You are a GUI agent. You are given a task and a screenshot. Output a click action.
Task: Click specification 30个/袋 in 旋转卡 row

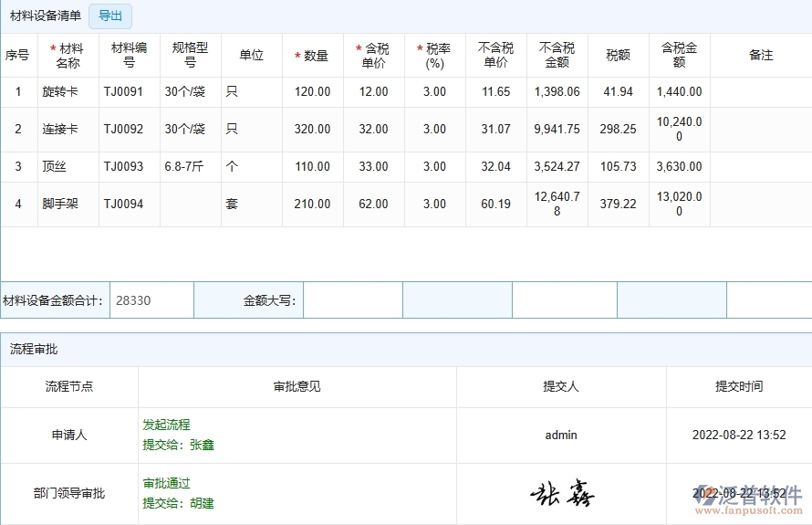click(185, 91)
